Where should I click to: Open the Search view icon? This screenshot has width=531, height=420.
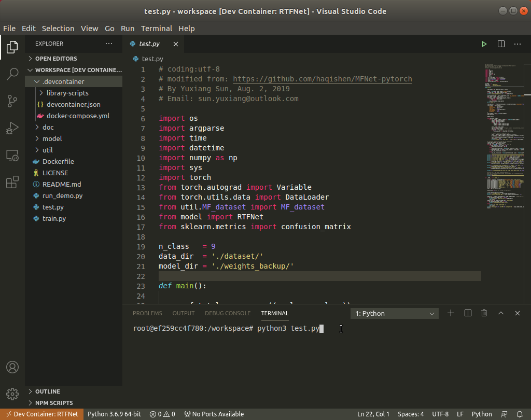[12, 74]
